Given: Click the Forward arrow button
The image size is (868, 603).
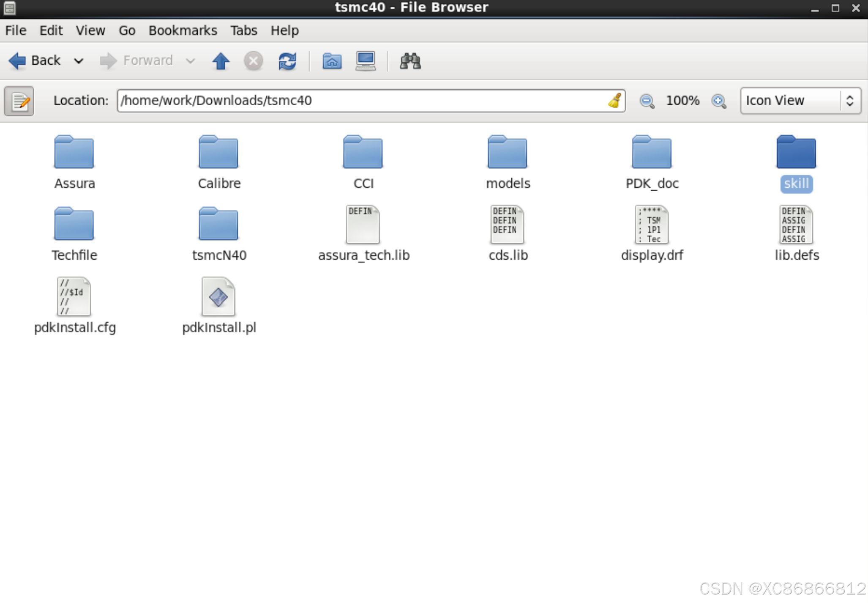Looking at the screenshot, I should [136, 61].
